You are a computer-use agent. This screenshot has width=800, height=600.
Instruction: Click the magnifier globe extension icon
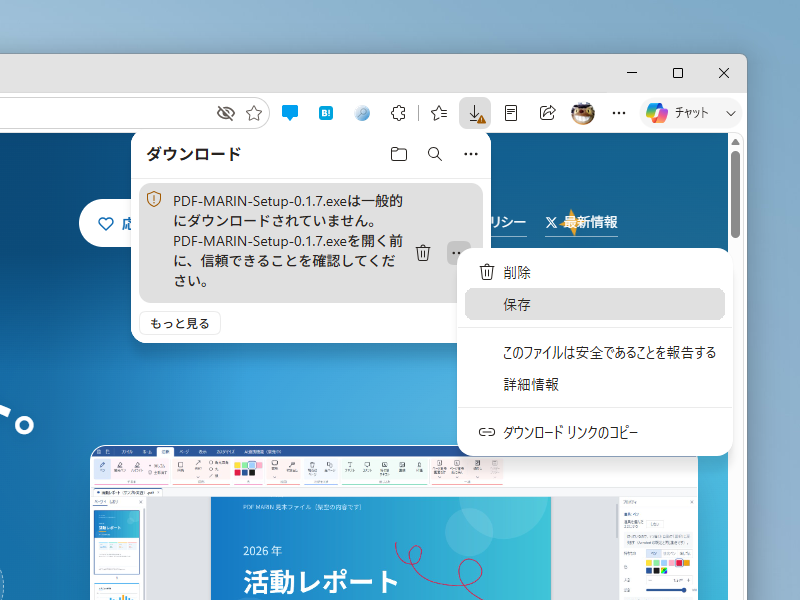coord(362,113)
